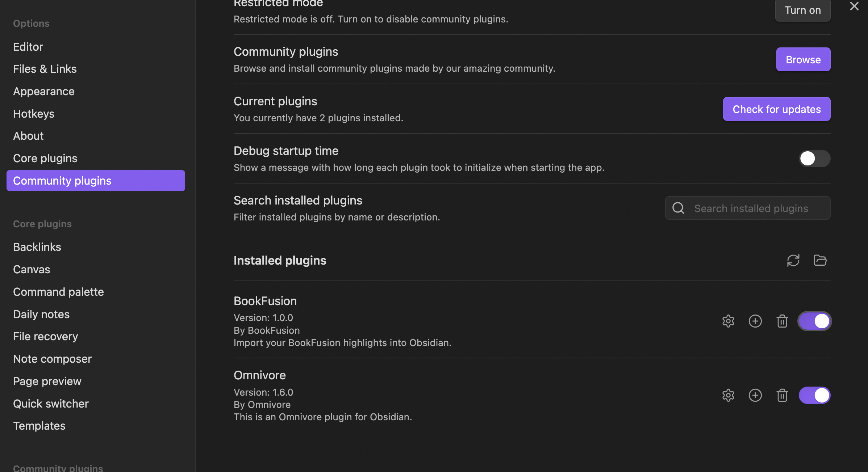Open BookFusion plugin settings gear
Screen dimensions: 868x472
(x=728, y=321)
